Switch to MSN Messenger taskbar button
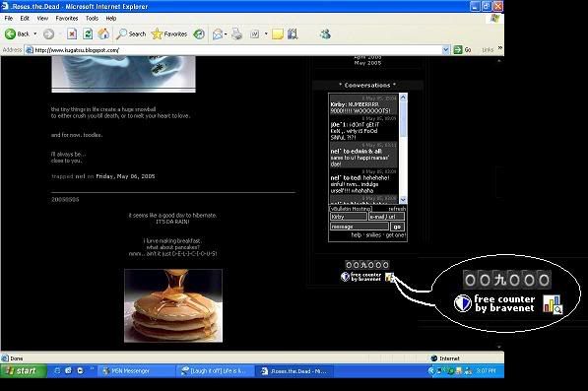 (x=137, y=371)
